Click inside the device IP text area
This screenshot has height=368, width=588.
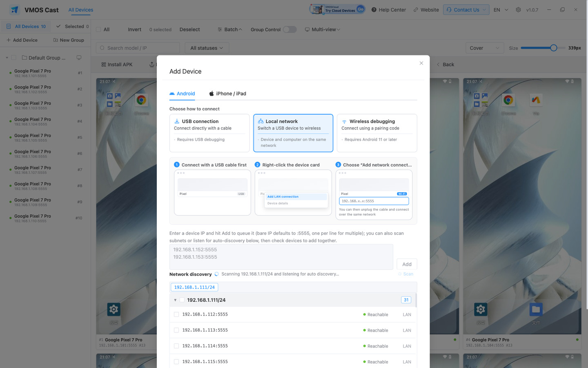281,257
